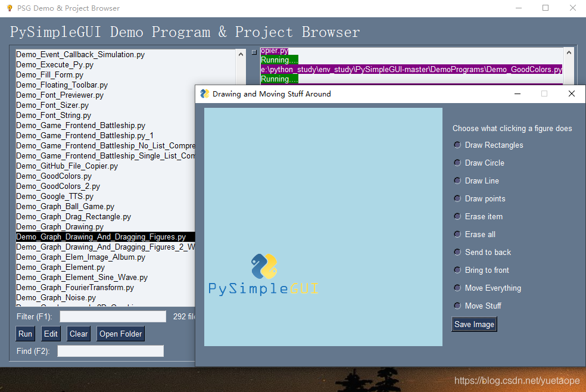
Task: Click the PySimpleGUI logo in the graph canvas
Action: tap(263, 275)
